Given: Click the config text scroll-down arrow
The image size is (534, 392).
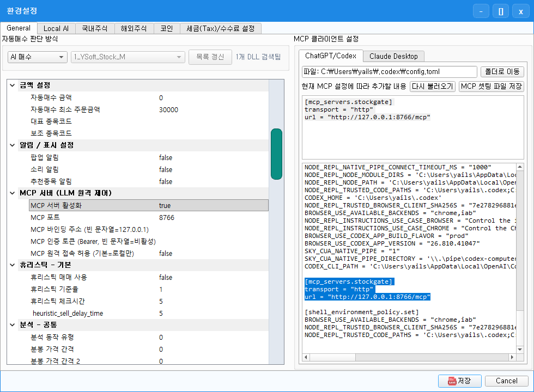Looking at the screenshot, I should point(520,350).
